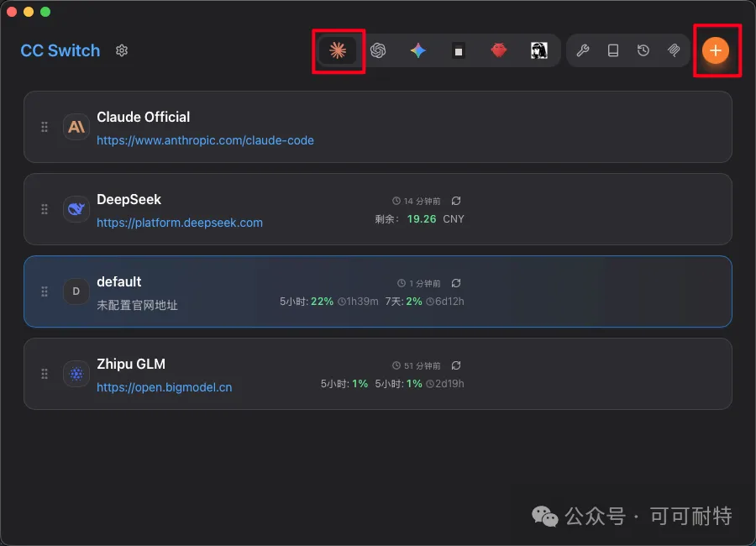Click the D avatar of default provider
This screenshot has height=546, width=756.
point(76,291)
